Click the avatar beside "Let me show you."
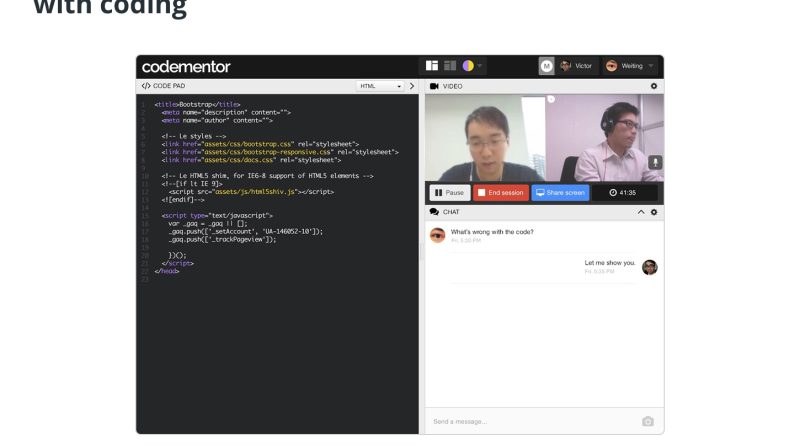This screenshot has height=445, width=800. (649, 267)
